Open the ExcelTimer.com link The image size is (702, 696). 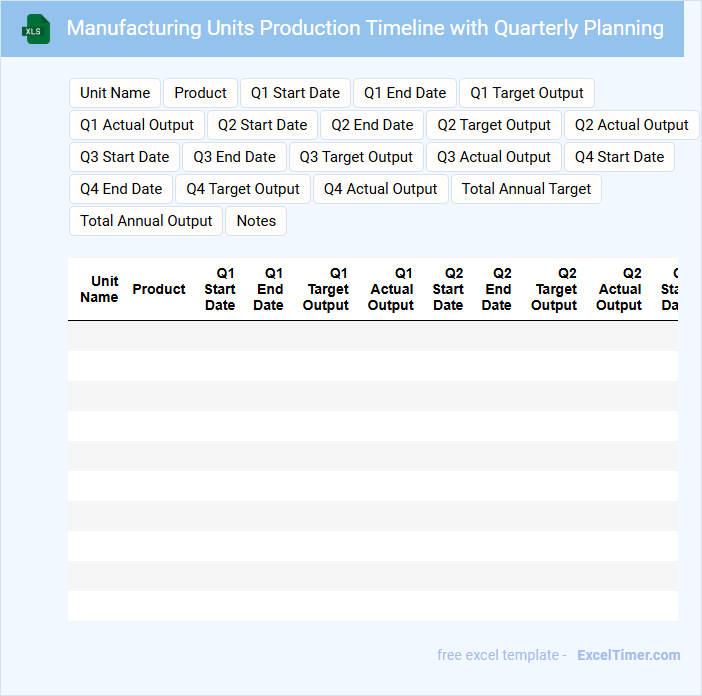click(628, 655)
